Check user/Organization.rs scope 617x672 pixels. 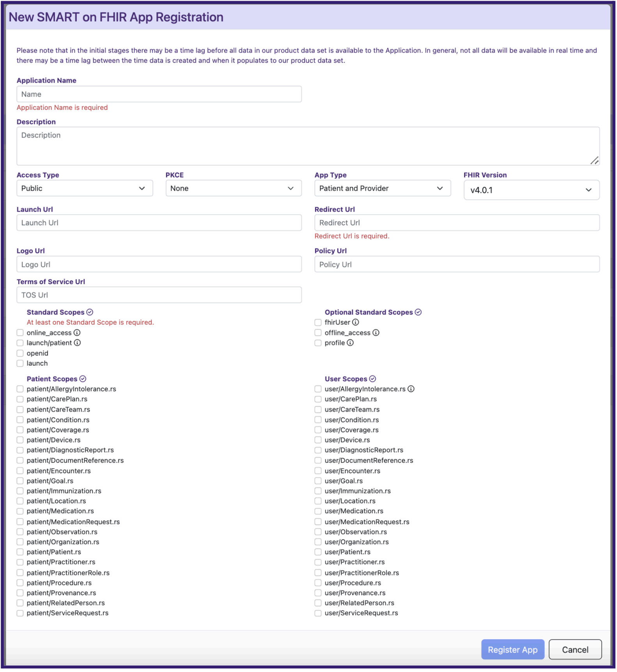pos(318,542)
